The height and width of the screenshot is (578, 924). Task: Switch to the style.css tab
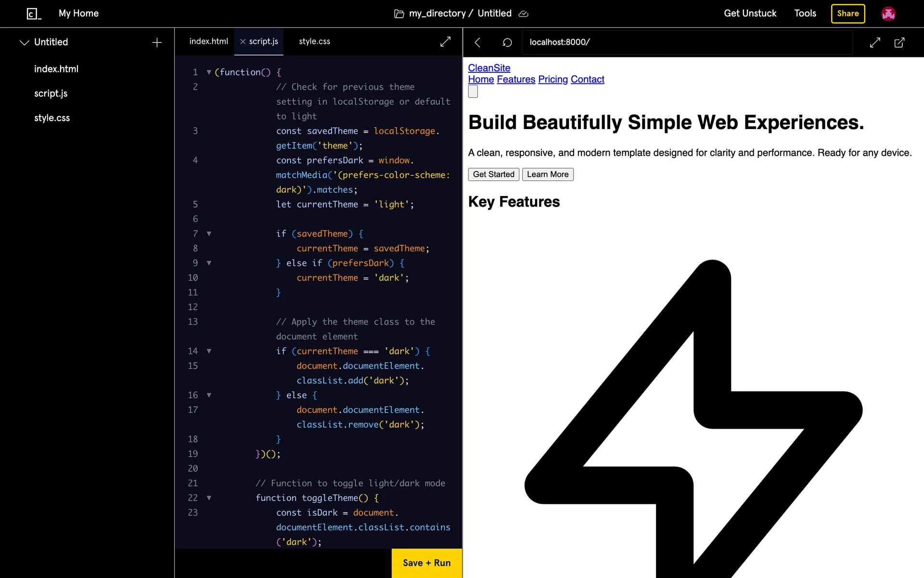(314, 41)
